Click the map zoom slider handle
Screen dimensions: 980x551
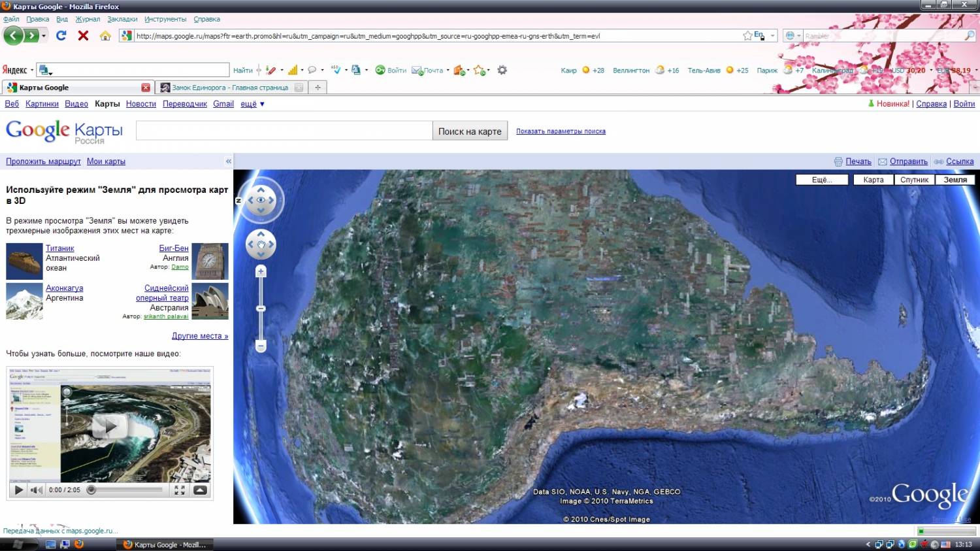click(x=261, y=309)
